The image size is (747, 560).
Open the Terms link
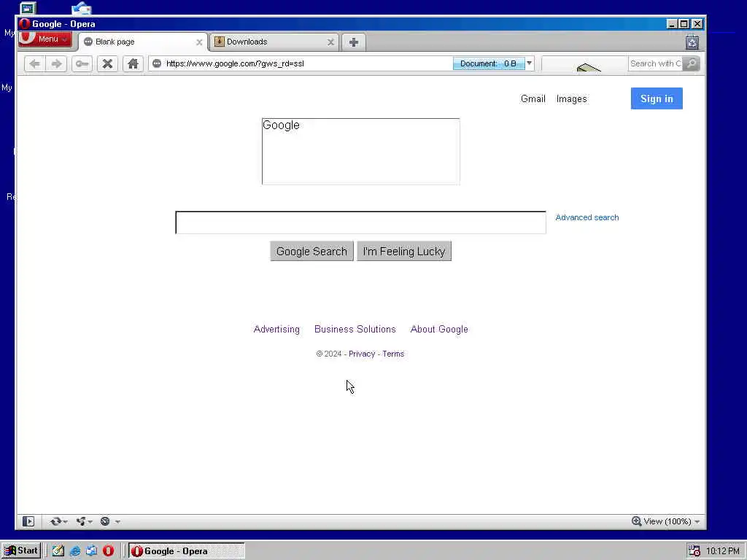coord(393,354)
